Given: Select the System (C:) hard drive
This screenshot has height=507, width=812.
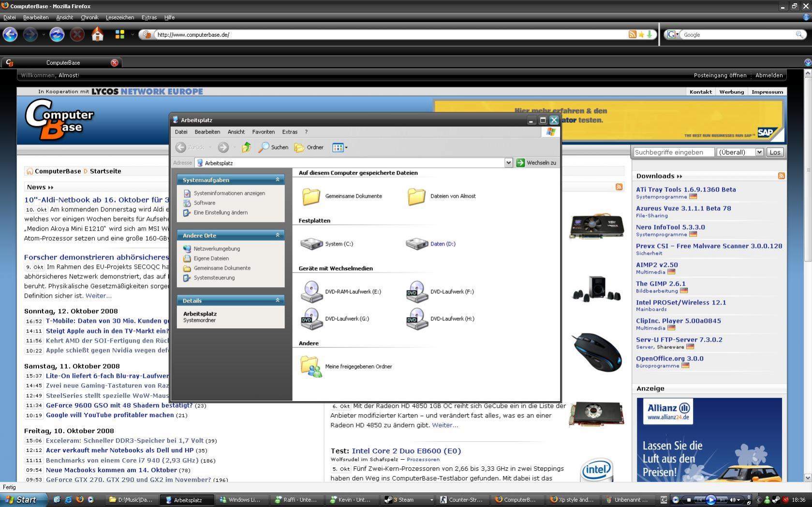Looking at the screenshot, I should click(327, 244).
